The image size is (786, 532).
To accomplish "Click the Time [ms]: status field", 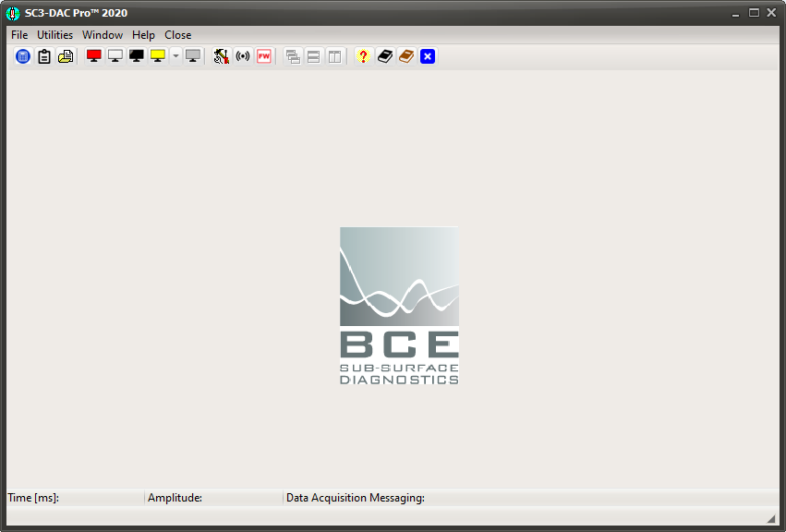I will click(x=75, y=498).
